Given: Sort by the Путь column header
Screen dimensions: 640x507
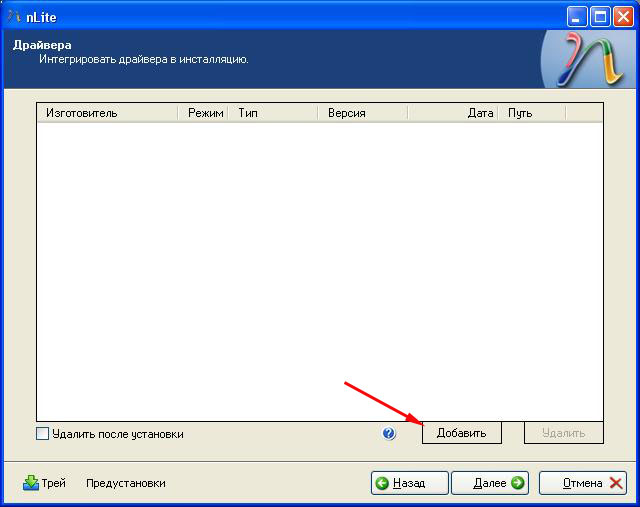Looking at the screenshot, I should [x=532, y=113].
